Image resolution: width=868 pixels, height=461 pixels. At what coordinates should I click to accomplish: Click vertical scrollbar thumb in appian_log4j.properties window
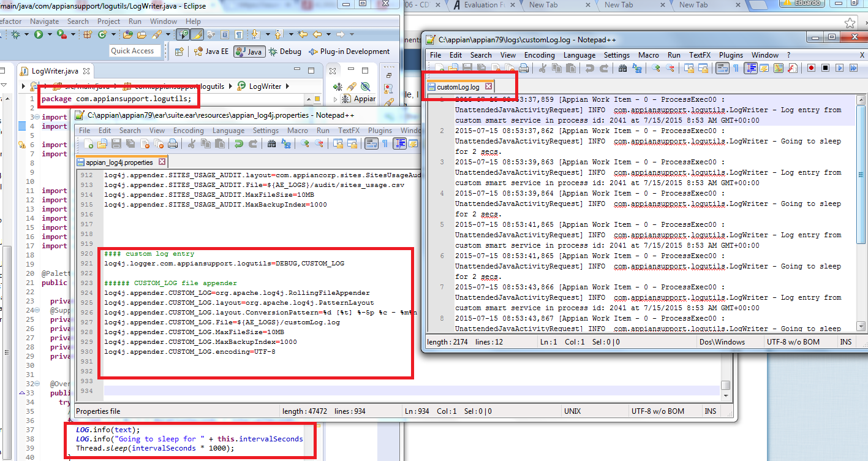pos(725,385)
